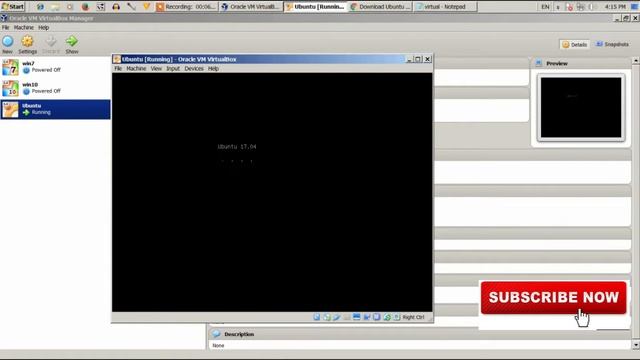
Task: Open File menu in Ubuntu VM window
Action: [118, 69]
